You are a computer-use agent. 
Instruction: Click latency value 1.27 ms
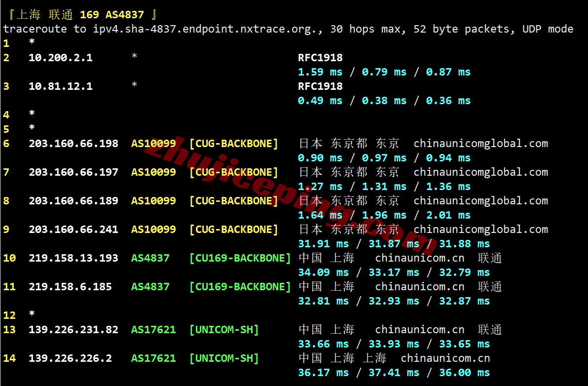pos(320,187)
